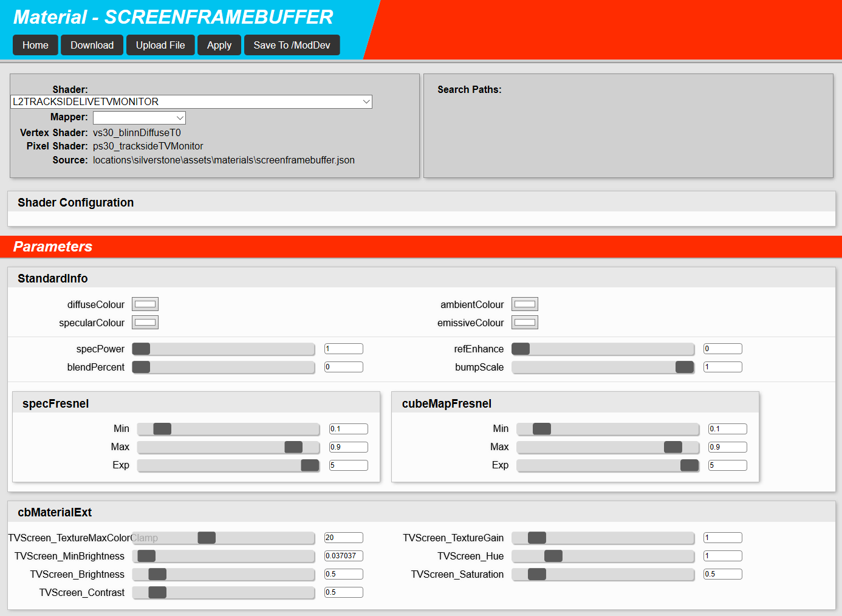Click the Home button
Screen dimensions: 842x616
[35, 45]
